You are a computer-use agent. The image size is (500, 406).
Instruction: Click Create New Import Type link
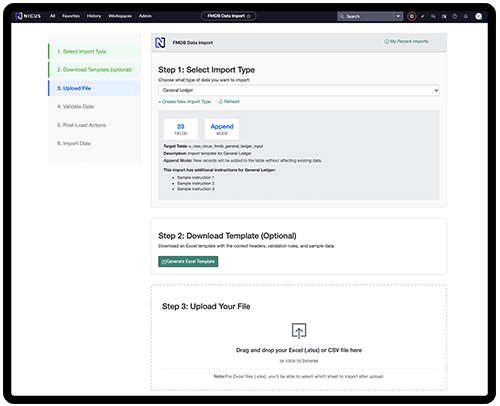(x=185, y=102)
